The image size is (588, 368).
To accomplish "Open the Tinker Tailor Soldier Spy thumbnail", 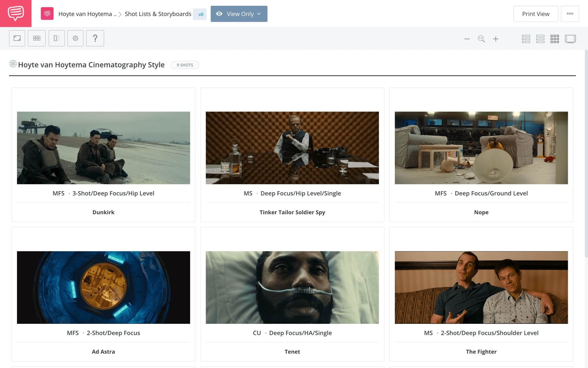I will [x=292, y=148].
